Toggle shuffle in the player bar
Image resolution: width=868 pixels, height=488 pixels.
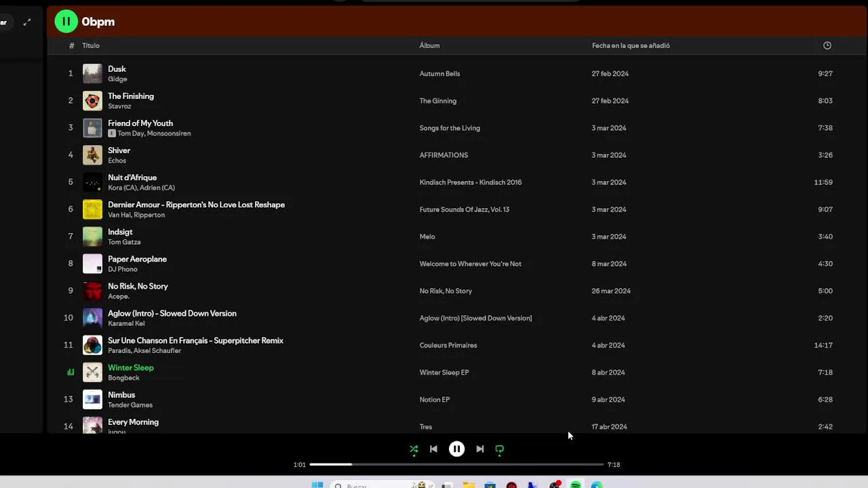(x=414, y=449)
